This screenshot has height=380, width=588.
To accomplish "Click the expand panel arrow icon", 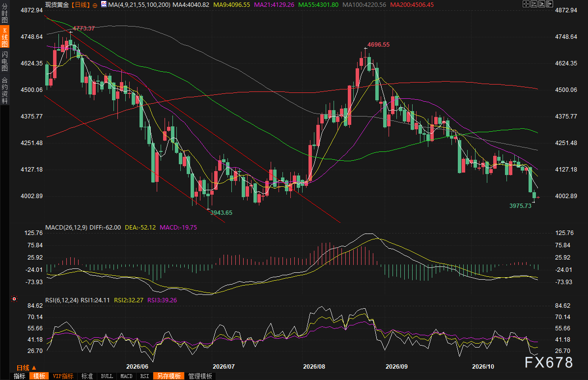I will (550, 4).
